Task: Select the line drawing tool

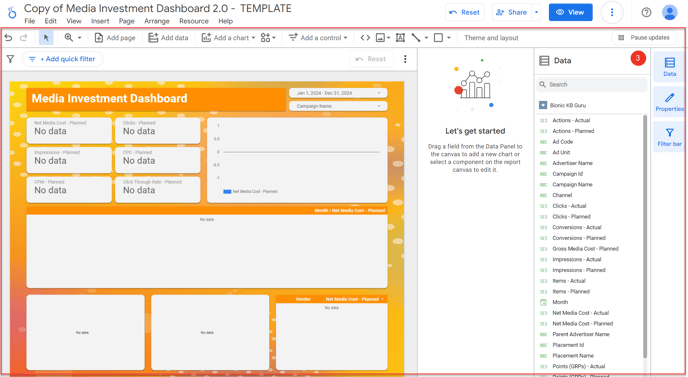Action: pyautogui.click(x=416, y=38)
